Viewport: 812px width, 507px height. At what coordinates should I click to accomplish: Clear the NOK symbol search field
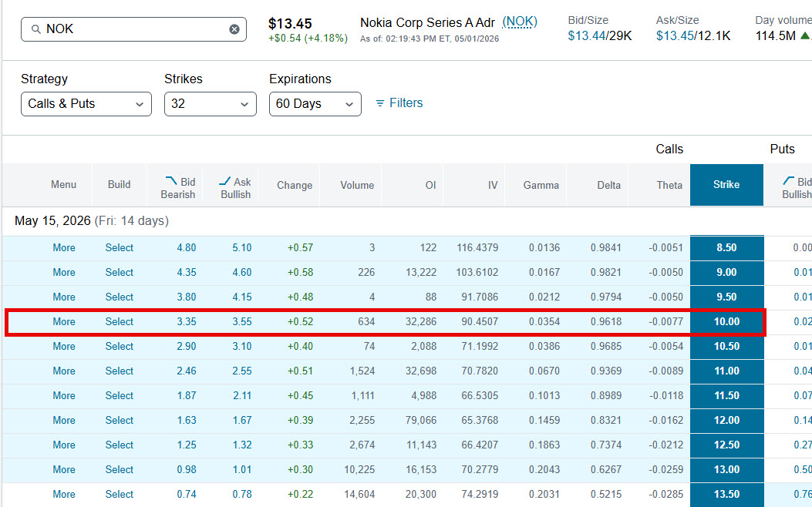(x=234, y=29)
